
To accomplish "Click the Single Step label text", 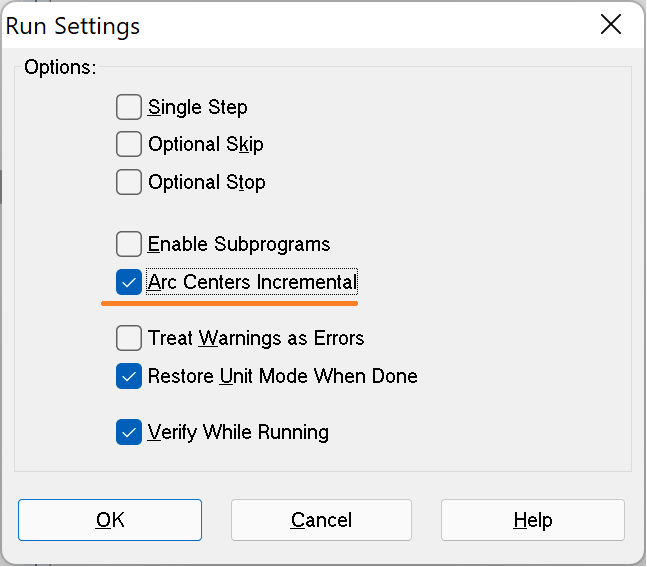I will point(198,108).
